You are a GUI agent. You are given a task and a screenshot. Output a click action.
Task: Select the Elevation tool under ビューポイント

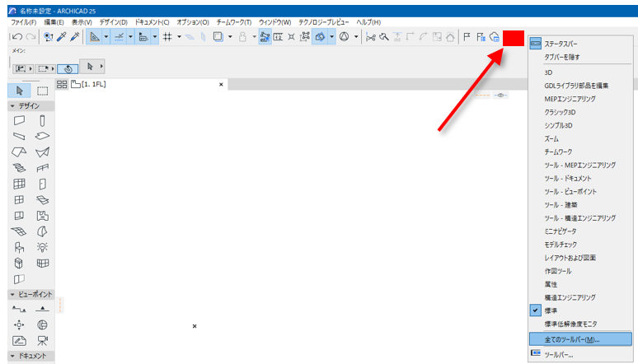coord(42,309)
